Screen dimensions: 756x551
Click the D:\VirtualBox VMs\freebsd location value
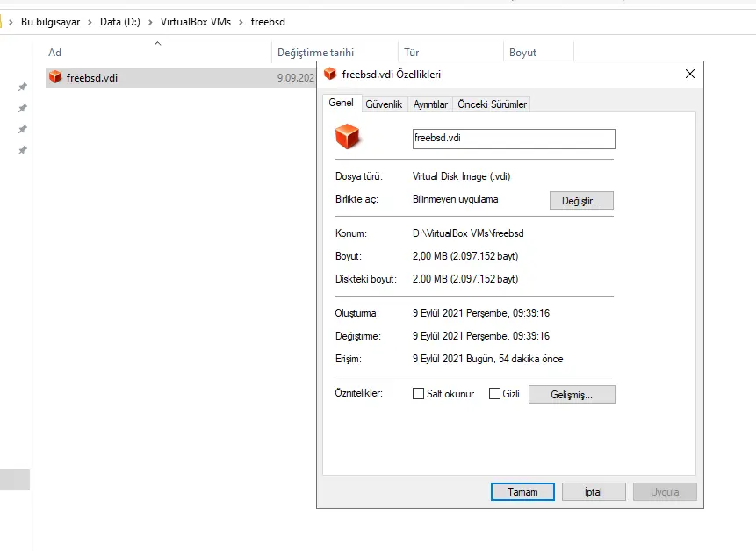pyautogui.click(x=468, y=233)
